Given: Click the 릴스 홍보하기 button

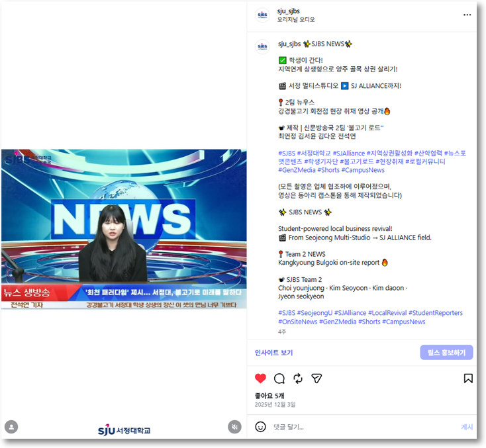Looking at the screenshot, I should [x=446, y=353].
